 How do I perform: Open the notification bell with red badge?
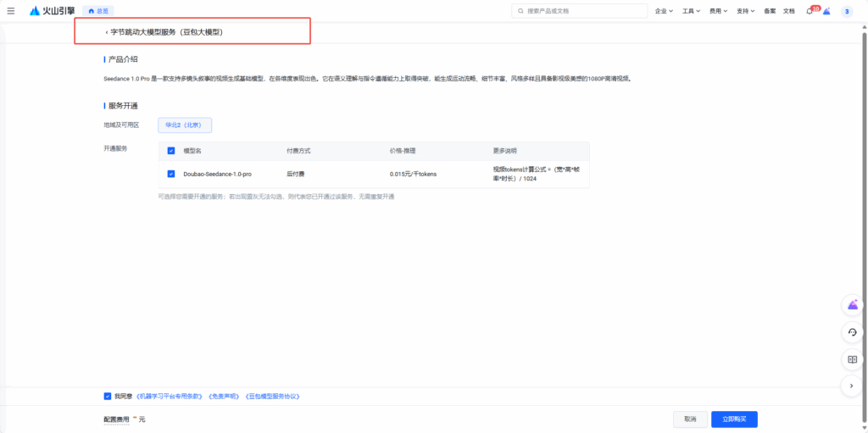[810, 11]
